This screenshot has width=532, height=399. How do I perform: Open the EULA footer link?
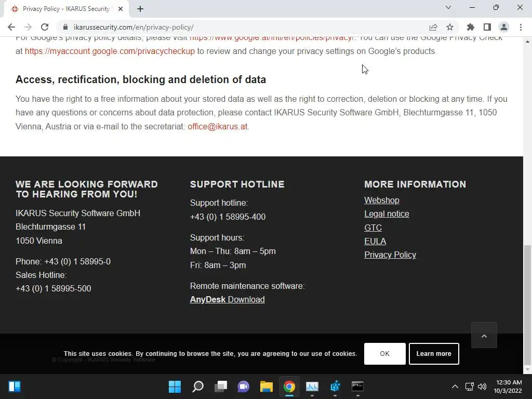(x=375, y=241)
